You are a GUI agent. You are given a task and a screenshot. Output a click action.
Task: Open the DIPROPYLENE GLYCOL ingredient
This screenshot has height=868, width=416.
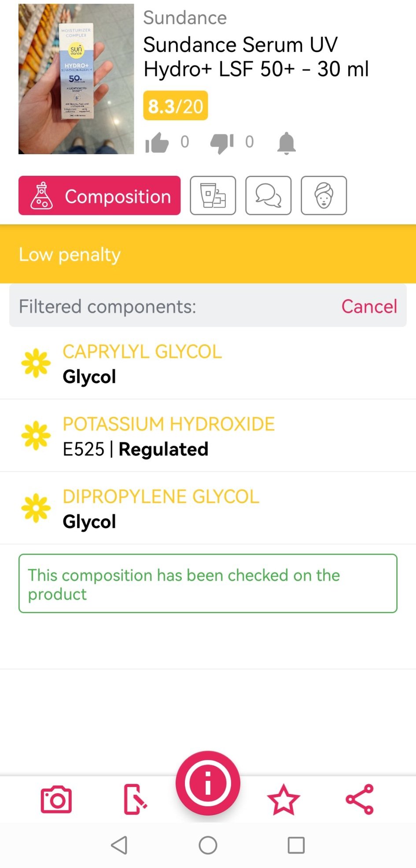tap(161, 508)
